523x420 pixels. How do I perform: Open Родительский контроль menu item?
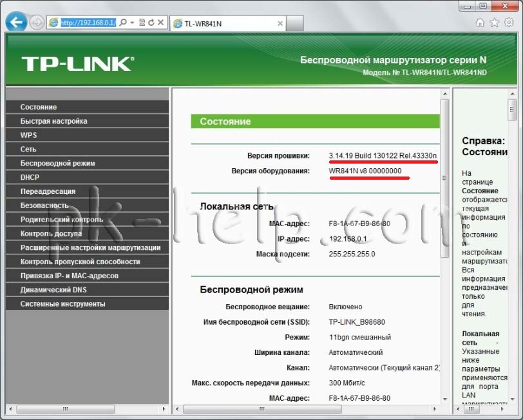click(x=88, y=220)
